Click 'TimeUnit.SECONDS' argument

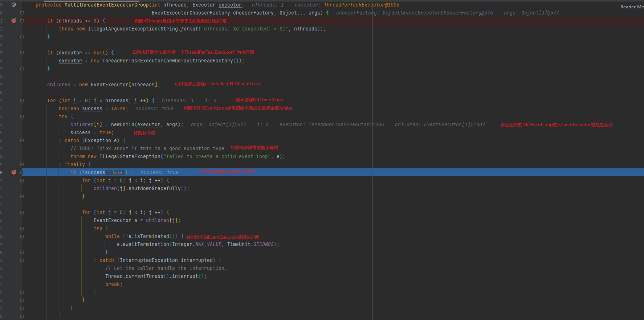point(250,244)
